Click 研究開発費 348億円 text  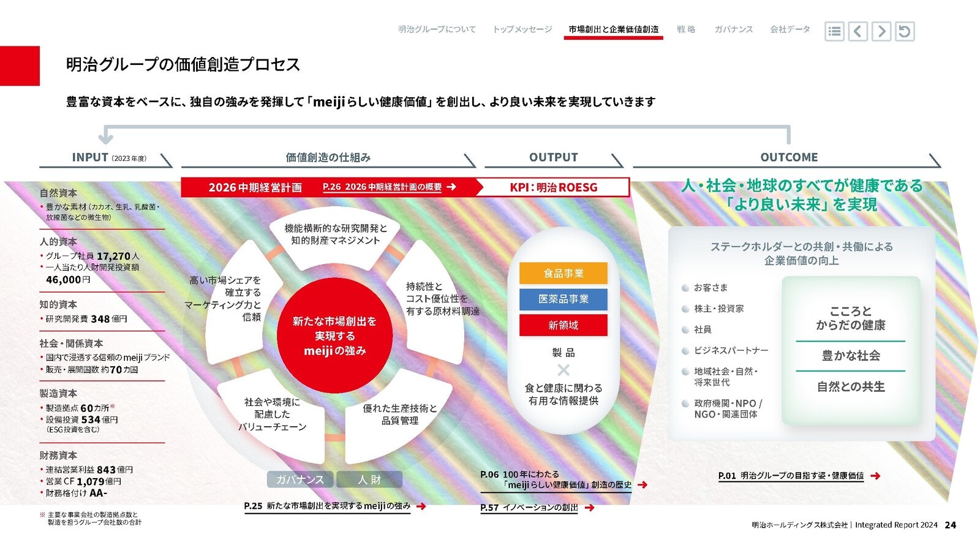86,319
